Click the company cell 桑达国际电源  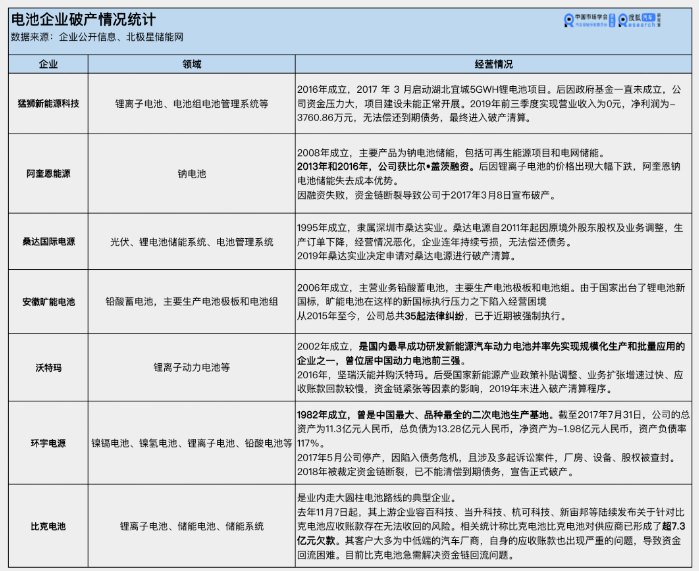point(48,242)
